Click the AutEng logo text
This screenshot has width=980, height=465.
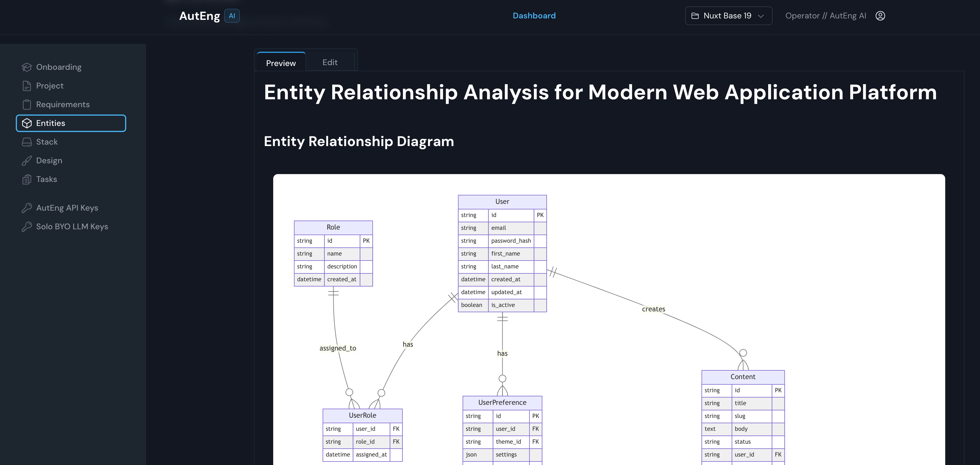pyautogui.click(x=199, y=15)
